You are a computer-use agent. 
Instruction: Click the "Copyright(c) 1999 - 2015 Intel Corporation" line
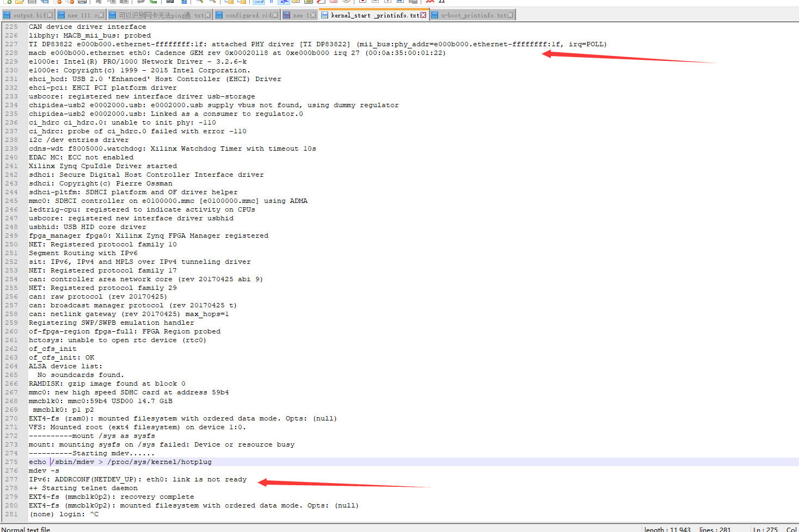(x=140, y=70)
